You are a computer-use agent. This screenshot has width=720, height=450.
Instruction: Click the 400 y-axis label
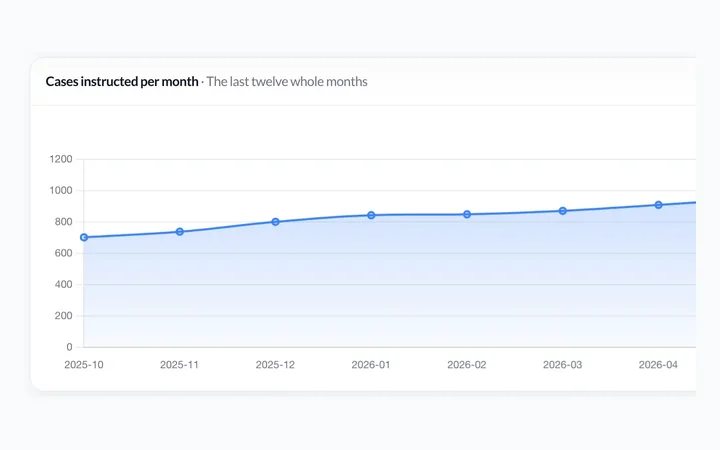63,284
